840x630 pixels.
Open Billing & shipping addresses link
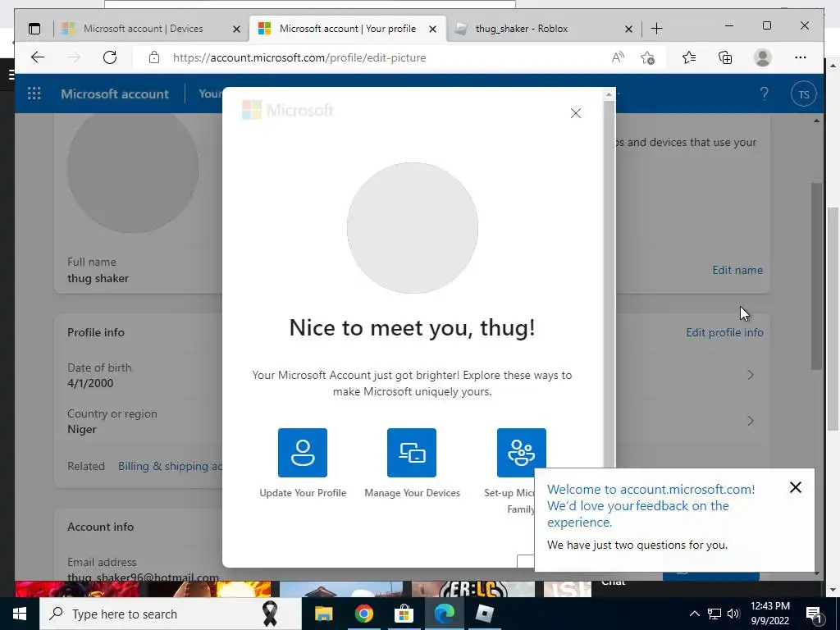(171, 466)
